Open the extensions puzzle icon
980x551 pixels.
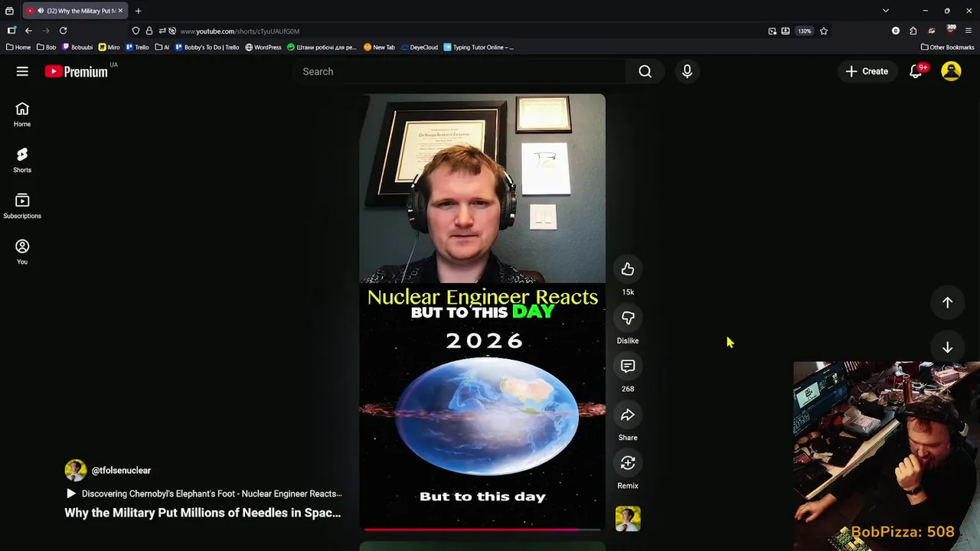[913, 31]
